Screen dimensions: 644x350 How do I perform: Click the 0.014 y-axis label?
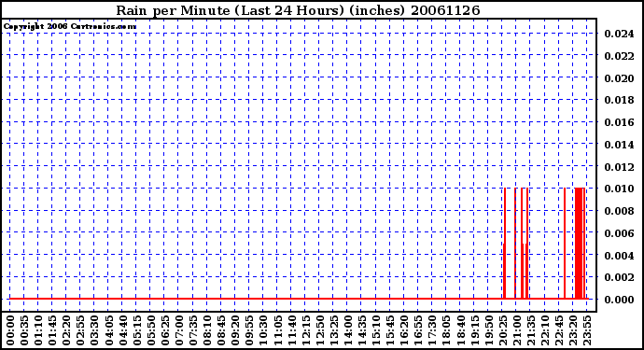(x=619, y=145)
